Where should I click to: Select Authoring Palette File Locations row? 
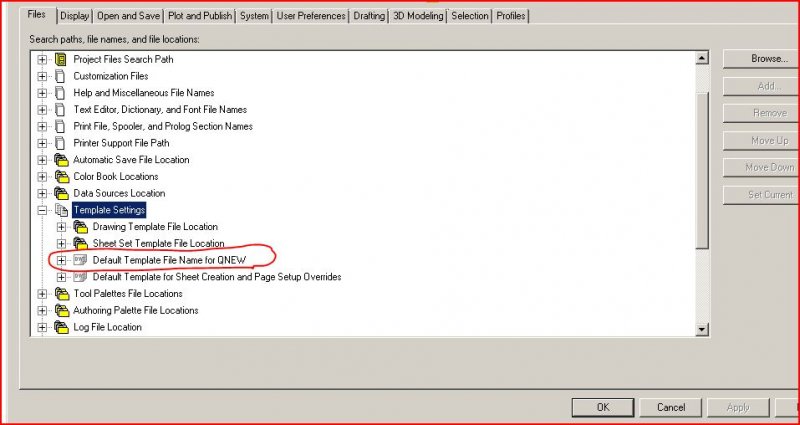click(x=136, y=311)
